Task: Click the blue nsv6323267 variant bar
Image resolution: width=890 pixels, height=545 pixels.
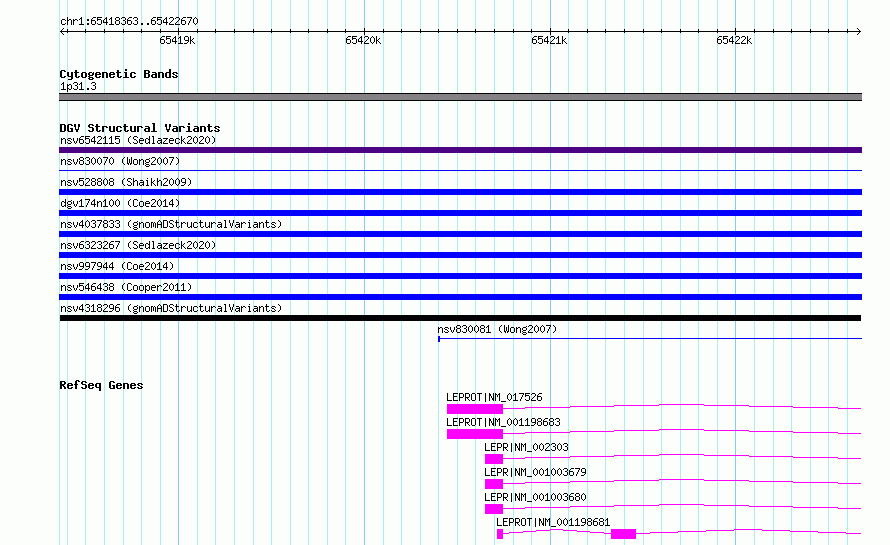Action: [460, 255]
